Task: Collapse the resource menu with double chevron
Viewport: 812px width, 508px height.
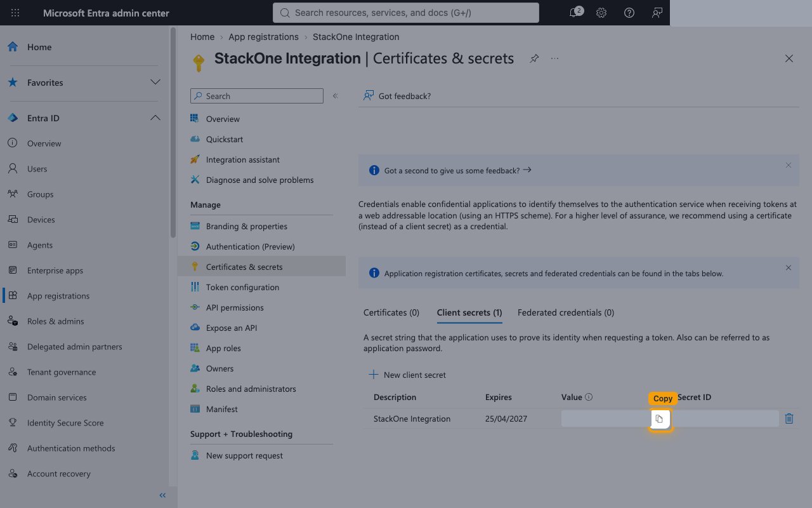Action: coord(336,96)
